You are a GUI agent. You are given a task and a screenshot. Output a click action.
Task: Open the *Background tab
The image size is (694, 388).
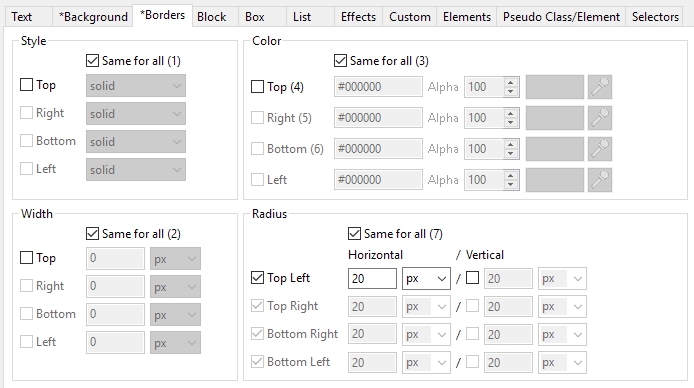tap(93, 17)
